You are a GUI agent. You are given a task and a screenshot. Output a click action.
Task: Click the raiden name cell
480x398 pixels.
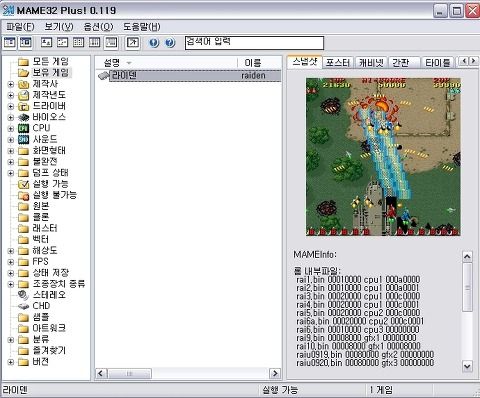(x=253, y=76)
